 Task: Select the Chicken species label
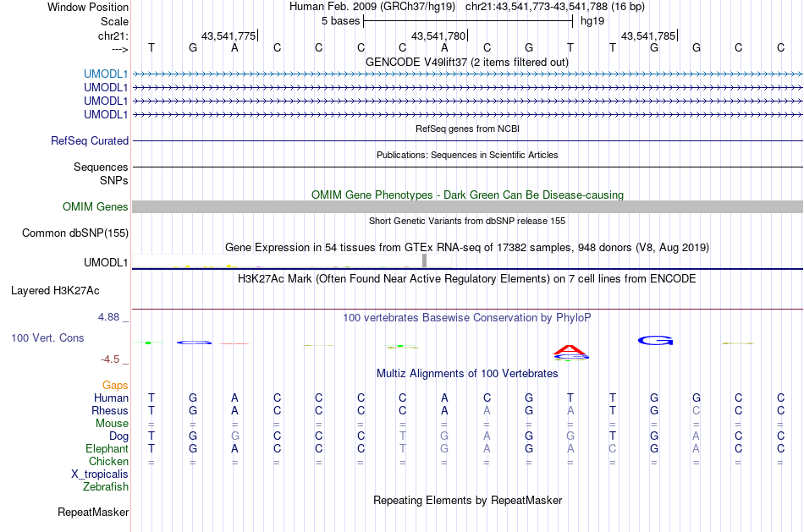click(108, 461)
